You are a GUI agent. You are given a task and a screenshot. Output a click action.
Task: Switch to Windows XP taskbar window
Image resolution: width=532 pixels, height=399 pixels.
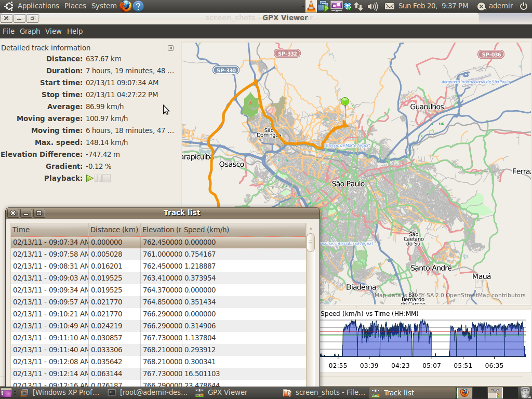point(60,392)
